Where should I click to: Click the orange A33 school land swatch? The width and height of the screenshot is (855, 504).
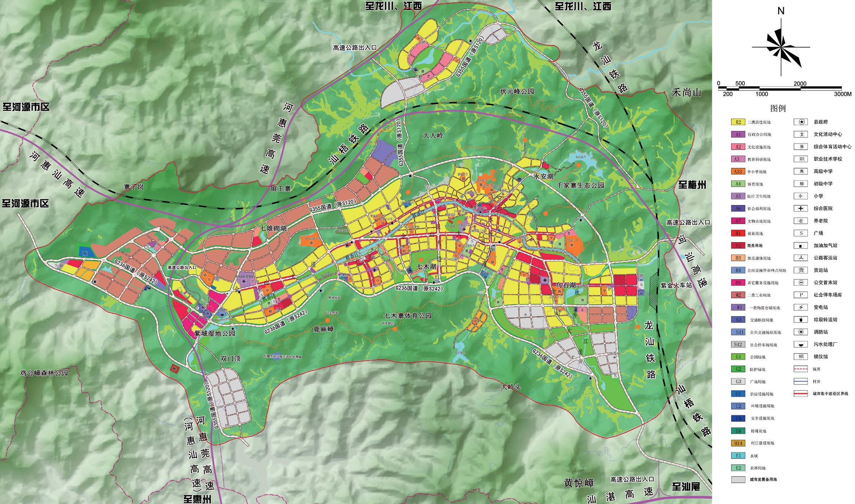pyautogui.click(x=738, y=172)
